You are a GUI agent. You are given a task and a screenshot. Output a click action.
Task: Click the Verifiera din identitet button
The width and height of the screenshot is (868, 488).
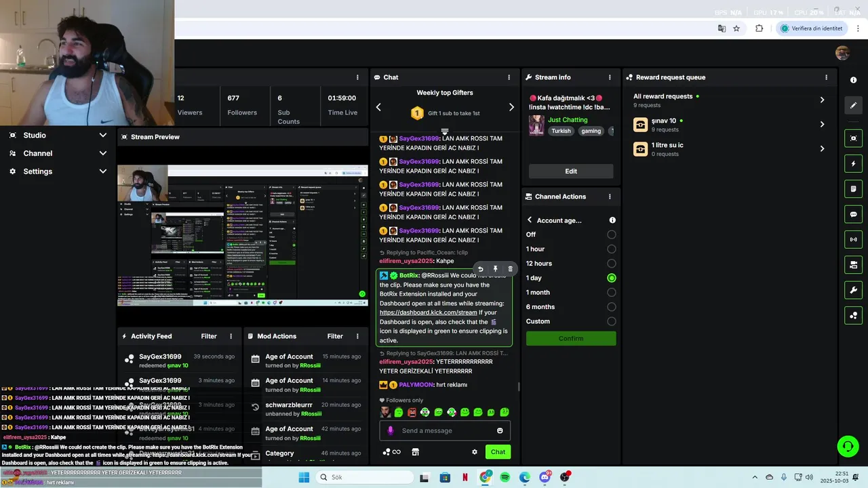(812, 28)
